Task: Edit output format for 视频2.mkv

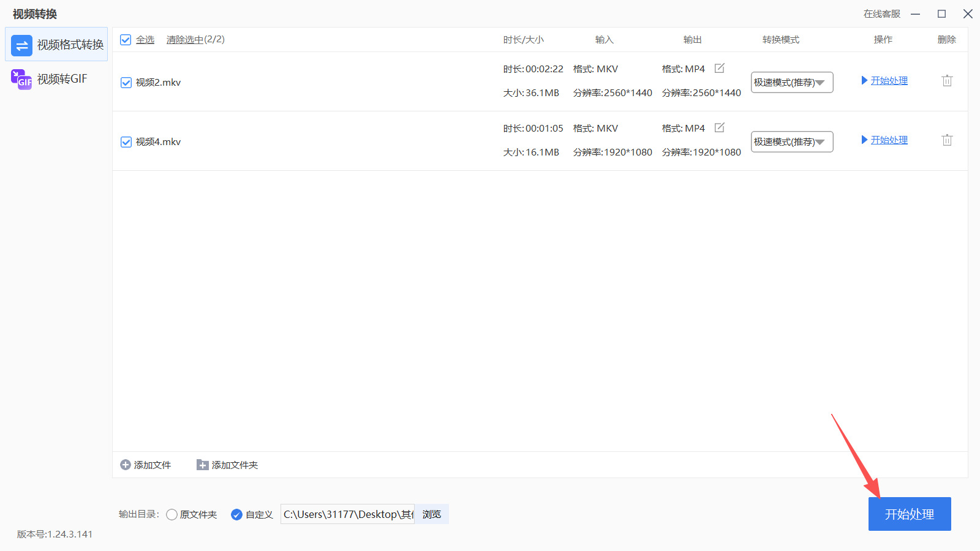Action: click(x=720, y=68)
